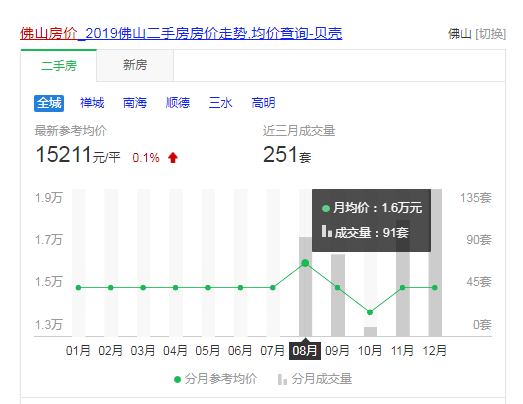Select the 禅城 district filter
Image resolution: width=523 pixels, height=404 pixels.
[92, 103]
